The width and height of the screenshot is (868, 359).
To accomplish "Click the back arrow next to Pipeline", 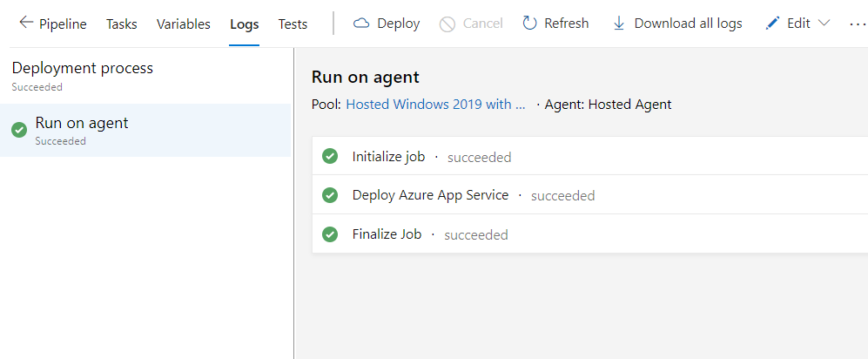I will [26, 24].
